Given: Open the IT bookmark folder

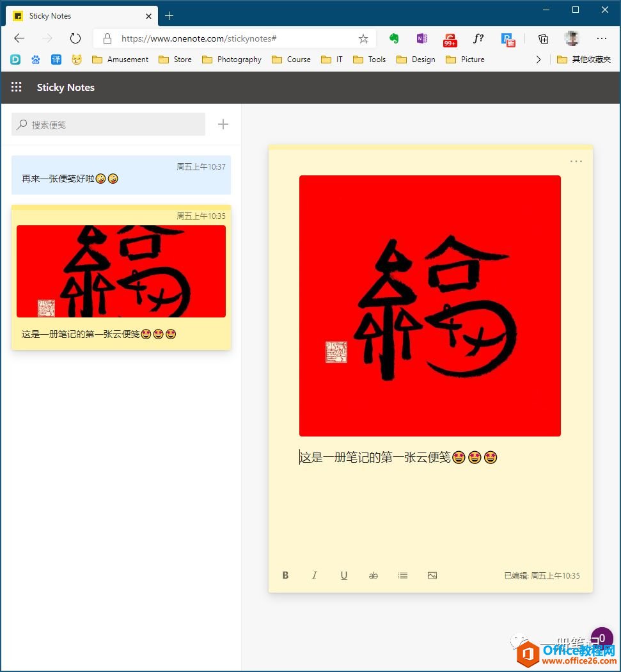Looking at the screenshot, I should click(x=332, y=60).
